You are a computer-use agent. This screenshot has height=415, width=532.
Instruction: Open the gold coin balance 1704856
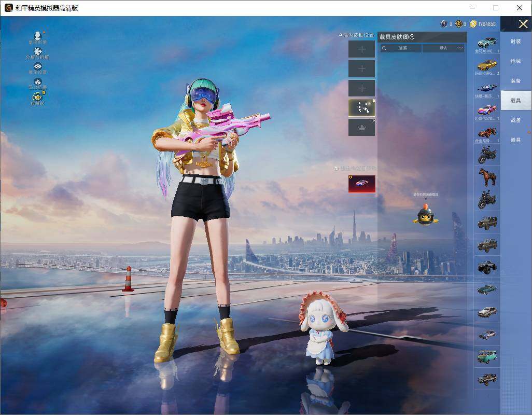pyautogui.click(x=483, y=24)
